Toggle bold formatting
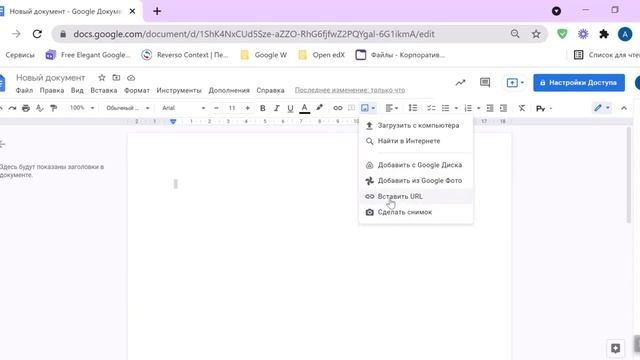 pos(262,108)
